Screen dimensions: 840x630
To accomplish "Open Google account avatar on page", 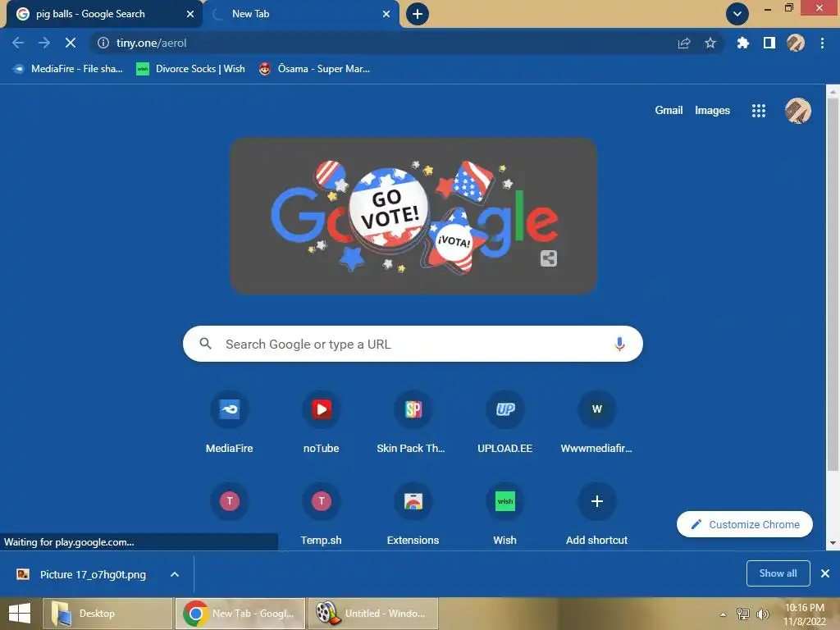I will tap(797, 111).
